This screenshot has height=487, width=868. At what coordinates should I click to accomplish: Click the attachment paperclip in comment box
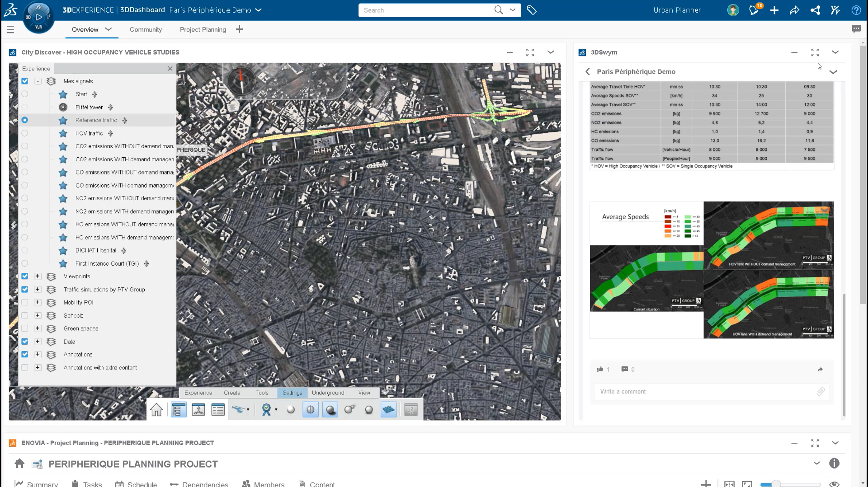click(821, 392)
